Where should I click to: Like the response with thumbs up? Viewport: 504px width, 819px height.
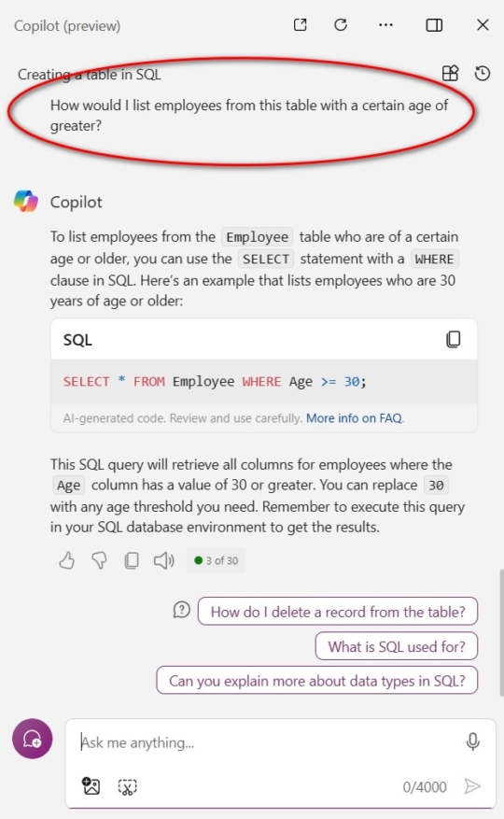[x=66, y=560]
